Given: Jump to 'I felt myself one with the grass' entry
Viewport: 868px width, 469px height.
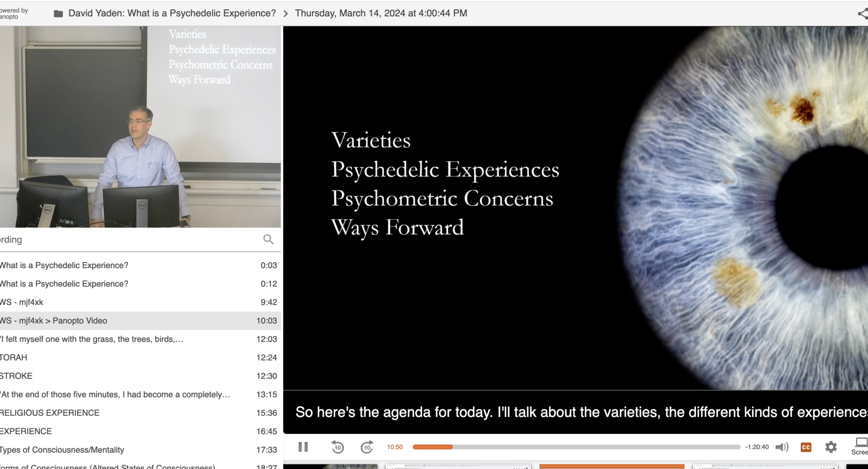Looking at the screenshot, I should pos(141,339).
